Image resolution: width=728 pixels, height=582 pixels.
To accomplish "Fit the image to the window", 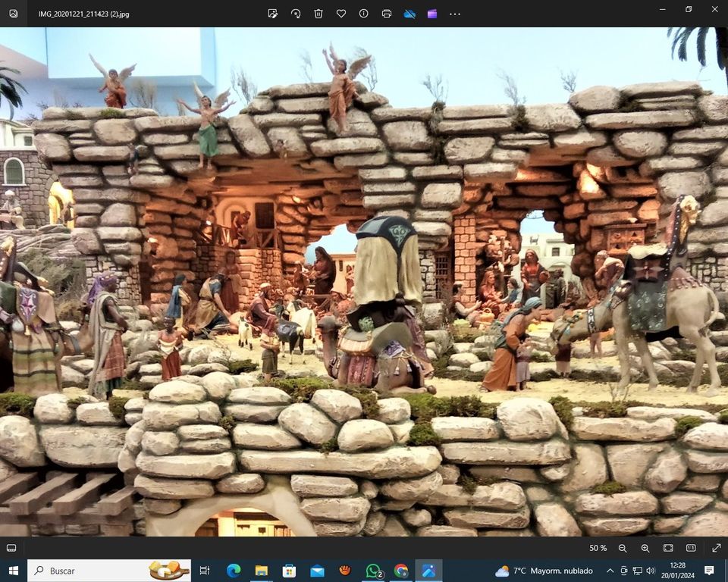I will pyautogui.click(x=668, y=548).
